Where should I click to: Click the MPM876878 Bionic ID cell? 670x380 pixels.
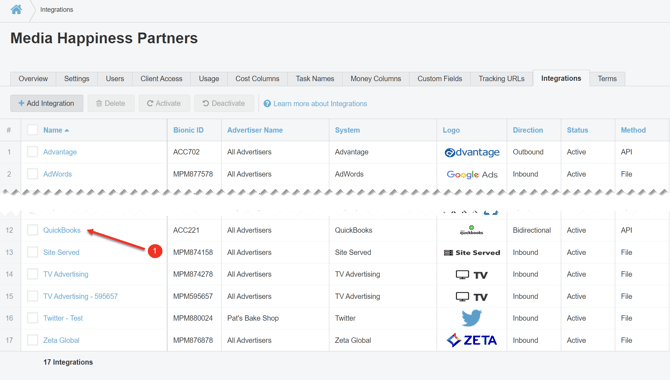193,340
